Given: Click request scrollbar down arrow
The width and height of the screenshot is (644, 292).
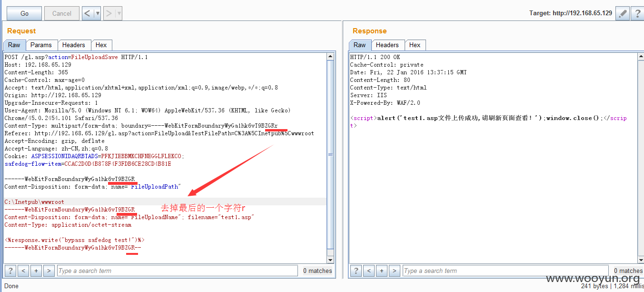Looking at the screenshot, I should pyautogui.click(x=330, y=260).
